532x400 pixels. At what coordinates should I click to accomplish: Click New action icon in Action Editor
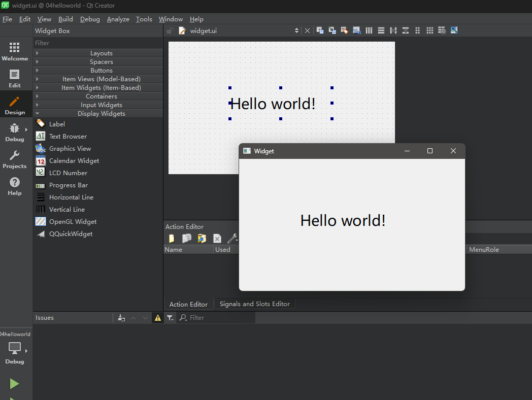(172, 238)
